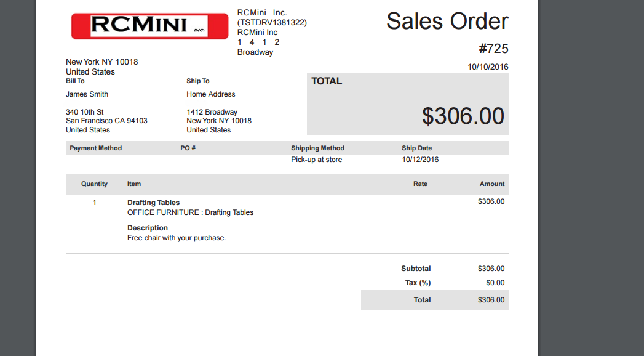Select the Sales Order title
Screen dimensions: 644x356
[x=447, y=20]
